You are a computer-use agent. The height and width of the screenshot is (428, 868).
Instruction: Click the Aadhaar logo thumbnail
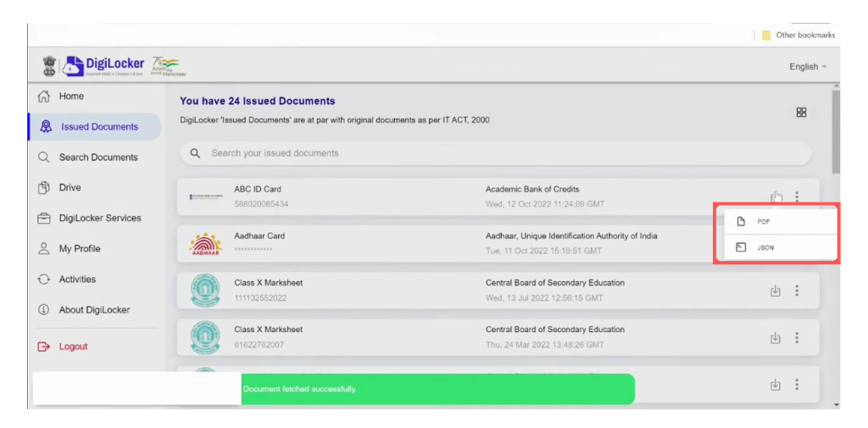click(205, 243)
